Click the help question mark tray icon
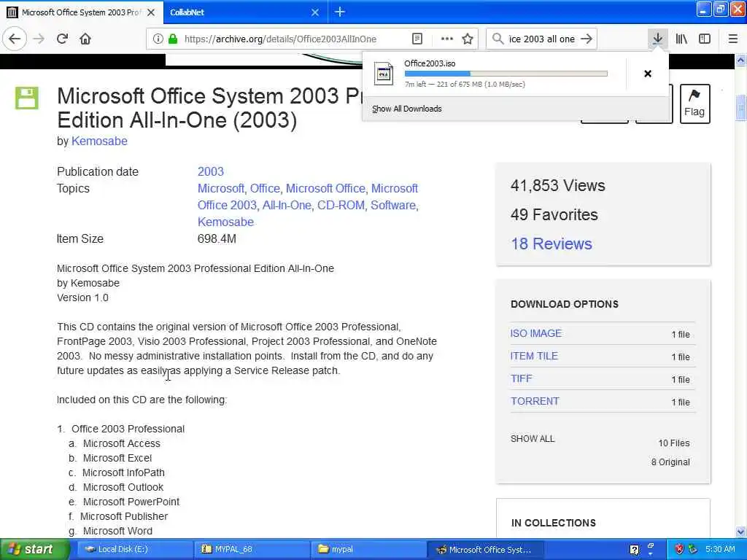This screenshot has width=747, height=560. click(634, 550)
